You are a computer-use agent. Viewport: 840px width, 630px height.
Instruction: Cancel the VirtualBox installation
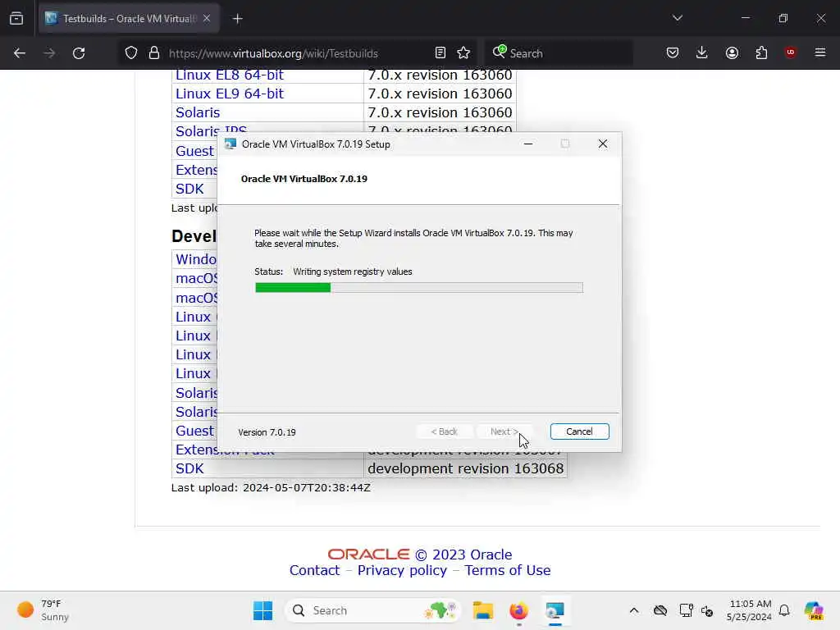[579, 431]
